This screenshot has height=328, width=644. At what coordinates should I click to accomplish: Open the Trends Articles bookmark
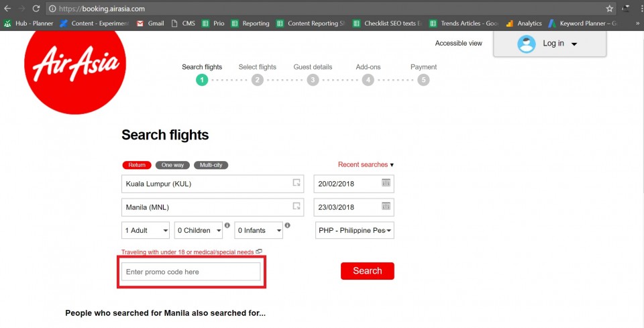pos(464,23)
